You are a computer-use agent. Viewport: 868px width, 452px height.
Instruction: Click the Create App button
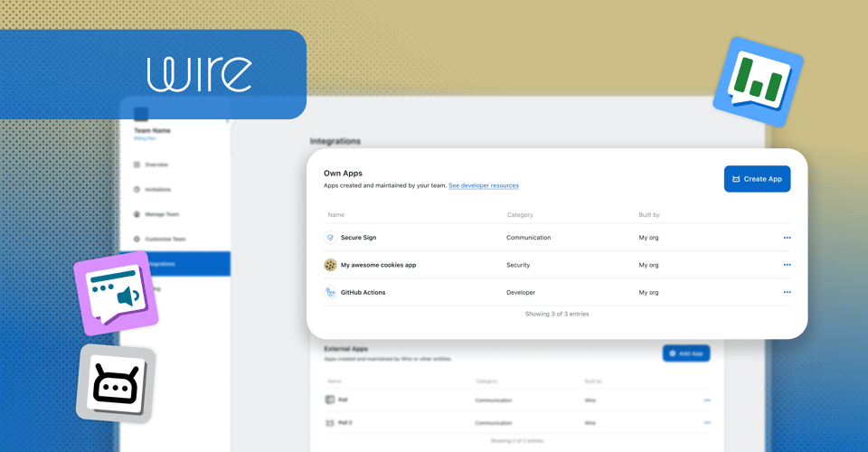click(x=757, y=179)
